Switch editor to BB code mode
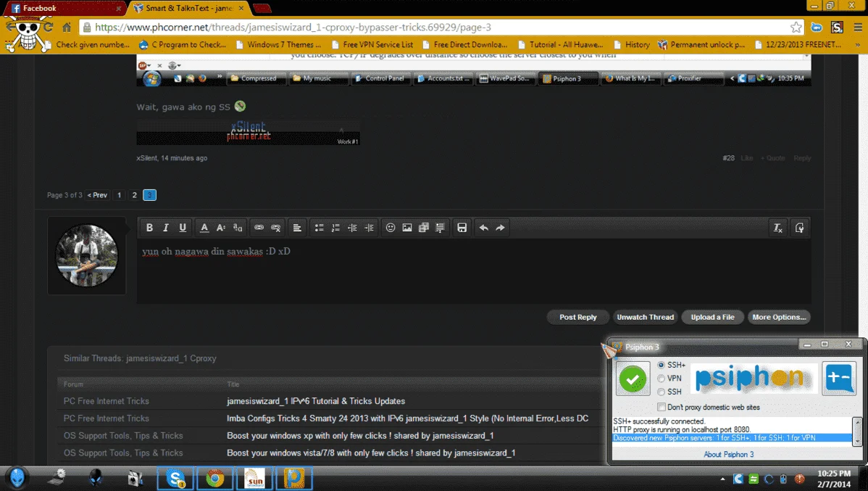Image resolution: width=868 pixels, height=491 pixels. [x=799, y=228]
